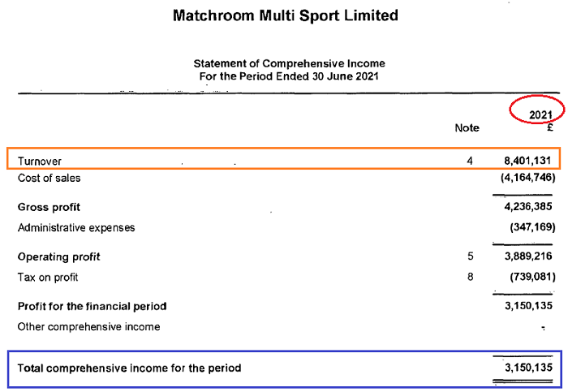Select the Administrative expenses label
Image resolution: width=568 pixels, height=392 pixels.
pos(76,227)
